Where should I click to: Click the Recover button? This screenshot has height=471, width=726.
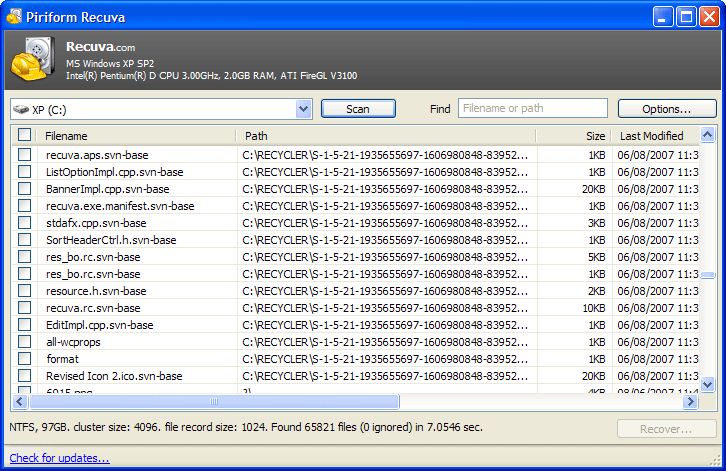pos(667,429)
